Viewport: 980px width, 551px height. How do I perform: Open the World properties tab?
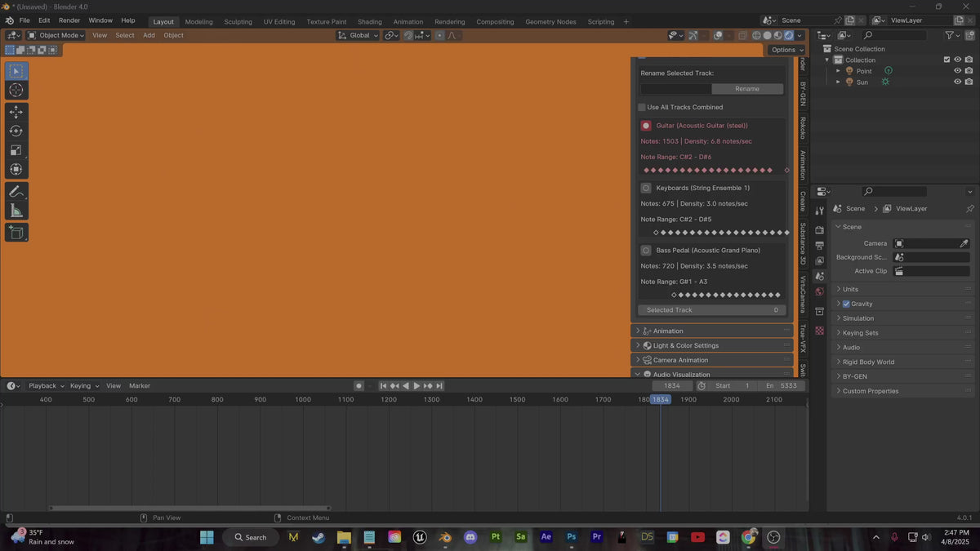(x=820, y=291)
